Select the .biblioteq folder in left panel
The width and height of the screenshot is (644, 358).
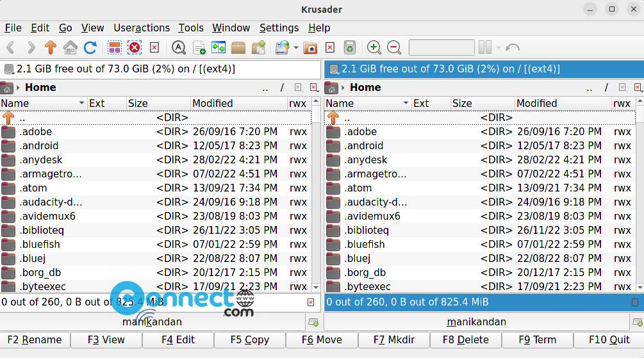click(156, 231)
